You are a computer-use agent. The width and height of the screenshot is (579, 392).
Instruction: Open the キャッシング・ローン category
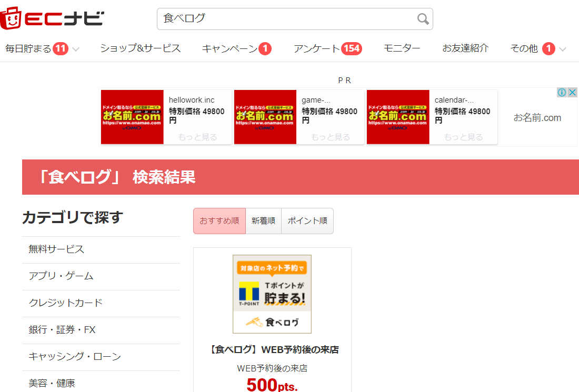click(x=101, y=357)
